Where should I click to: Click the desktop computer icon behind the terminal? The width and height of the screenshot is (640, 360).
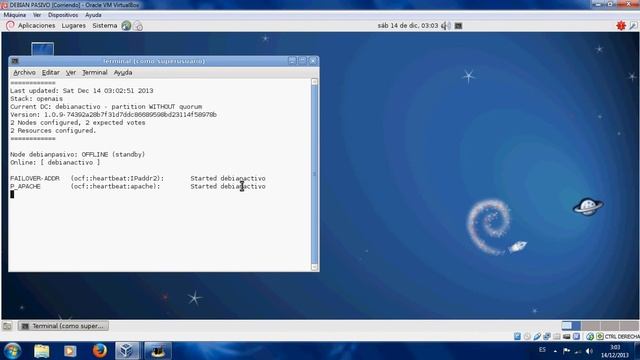click(42, 48)
